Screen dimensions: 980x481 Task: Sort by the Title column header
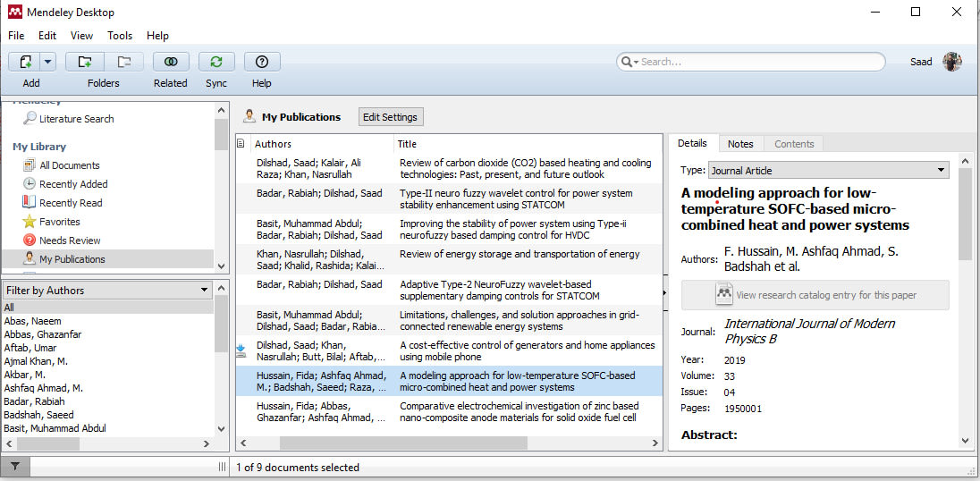528,144
